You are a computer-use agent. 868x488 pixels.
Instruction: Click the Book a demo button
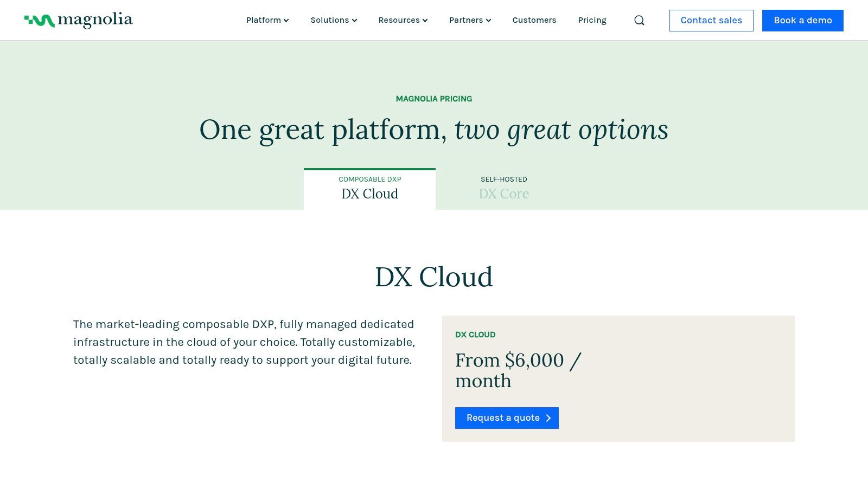point(803,21)
